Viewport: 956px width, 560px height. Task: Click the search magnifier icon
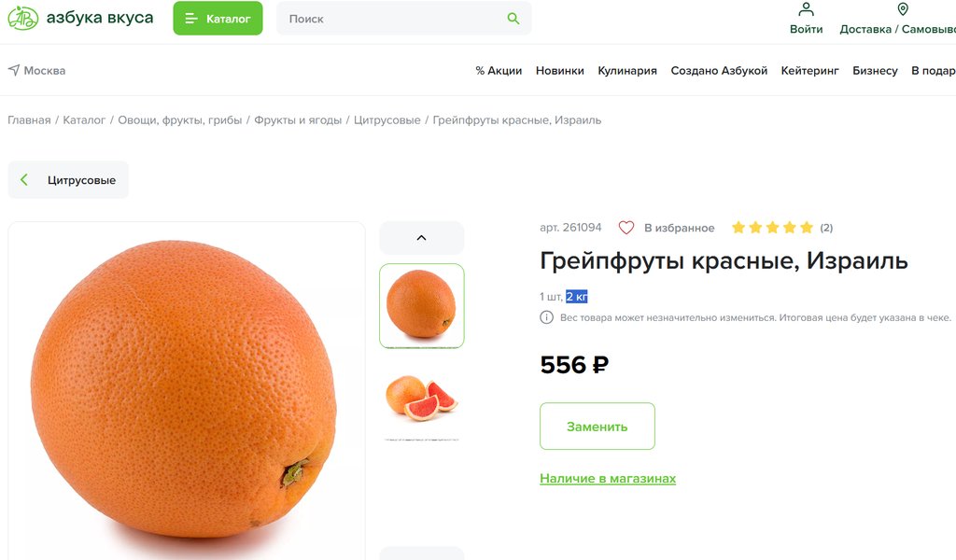513,19
